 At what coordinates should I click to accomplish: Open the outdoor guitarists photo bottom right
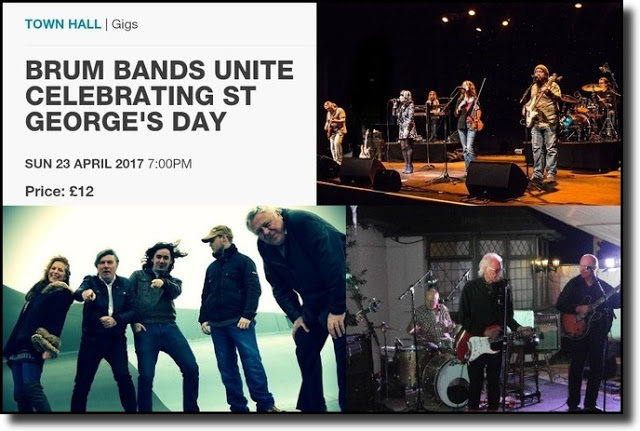483,309
